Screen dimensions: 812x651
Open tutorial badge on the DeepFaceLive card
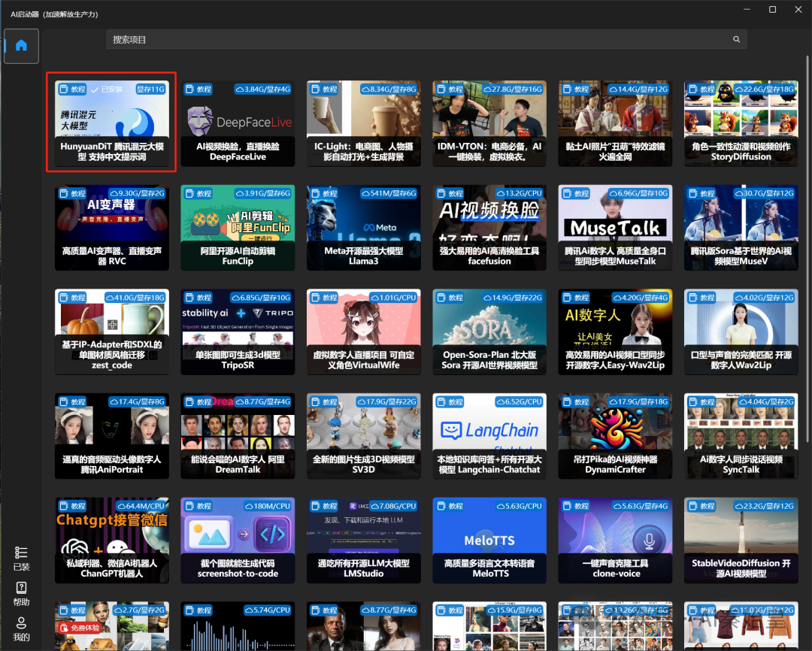[x=198, y=89]
